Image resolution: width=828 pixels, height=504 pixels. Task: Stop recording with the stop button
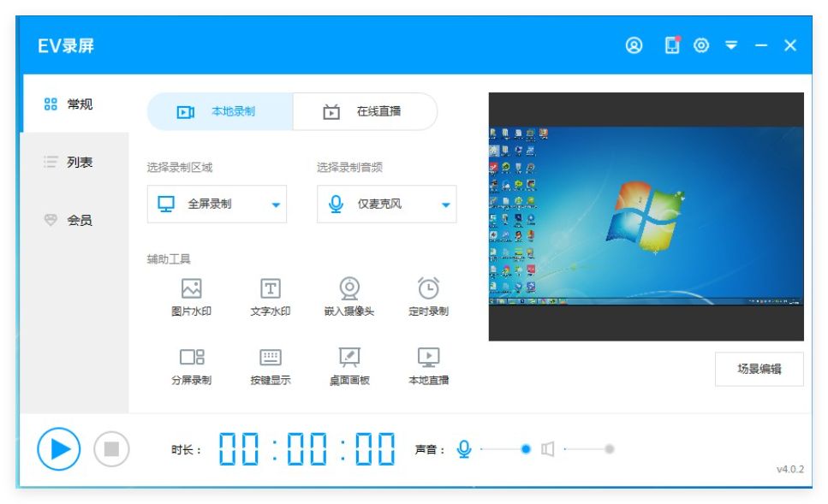111,449
